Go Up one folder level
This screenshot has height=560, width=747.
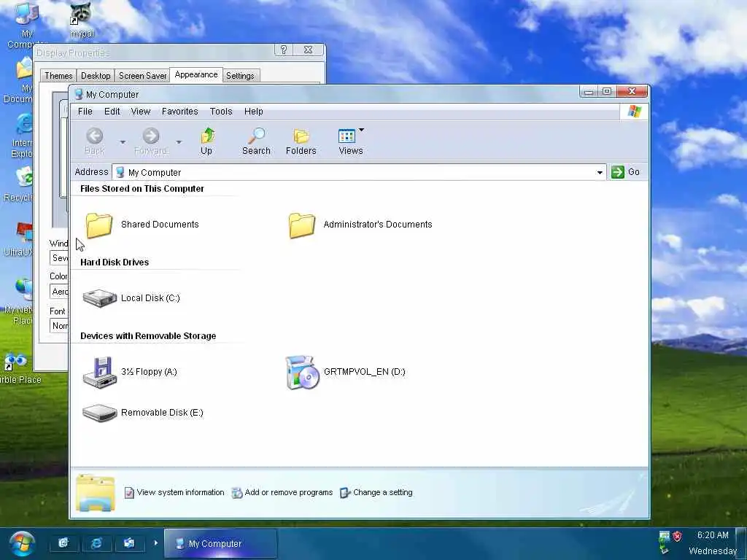[x=206, y=141]
